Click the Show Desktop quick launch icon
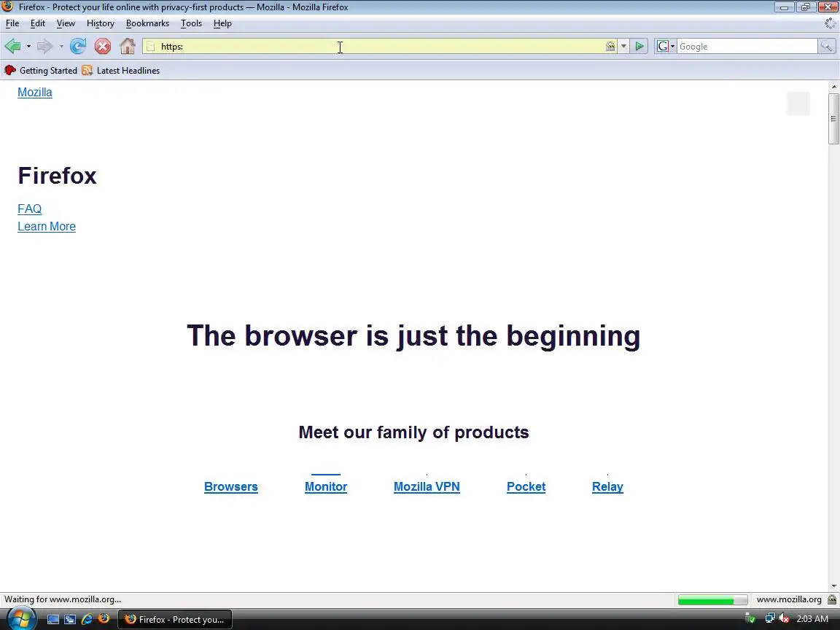Screen dimensions: 840x630 [53, 619]
